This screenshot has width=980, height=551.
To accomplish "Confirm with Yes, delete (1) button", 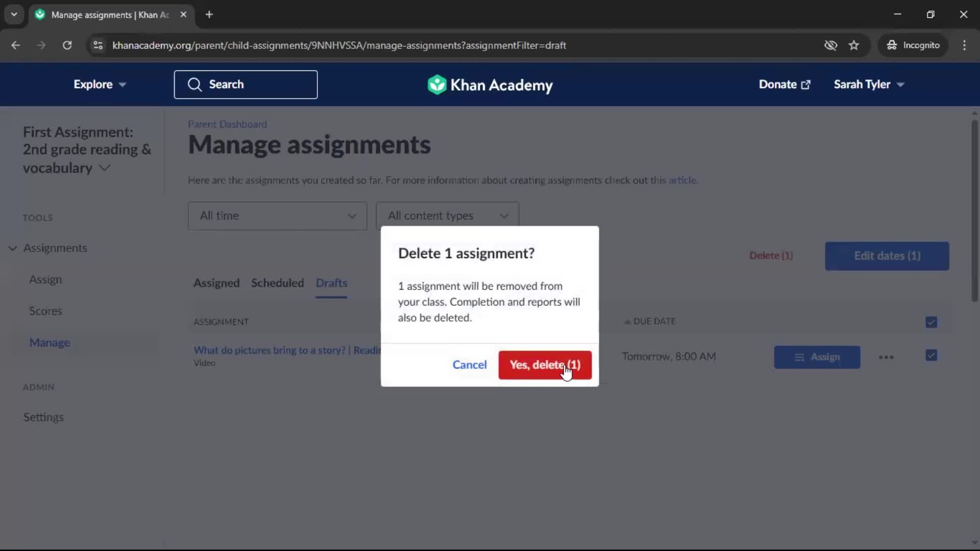I will click(545, 365).
